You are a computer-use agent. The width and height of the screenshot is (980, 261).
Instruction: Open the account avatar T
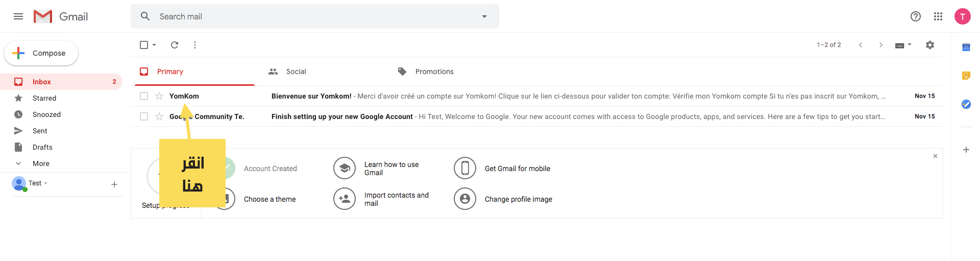click(963, 16)
